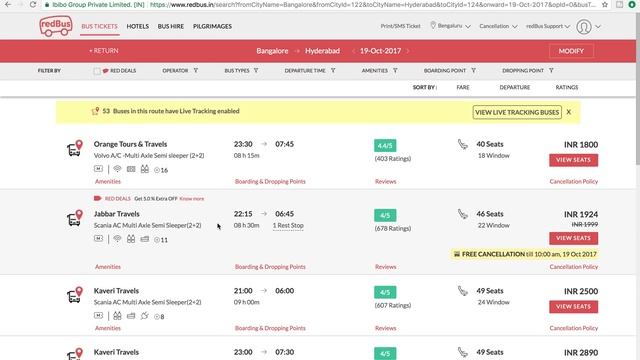
Task: Close the live tracking yellow banner
Action: (569, 112)
